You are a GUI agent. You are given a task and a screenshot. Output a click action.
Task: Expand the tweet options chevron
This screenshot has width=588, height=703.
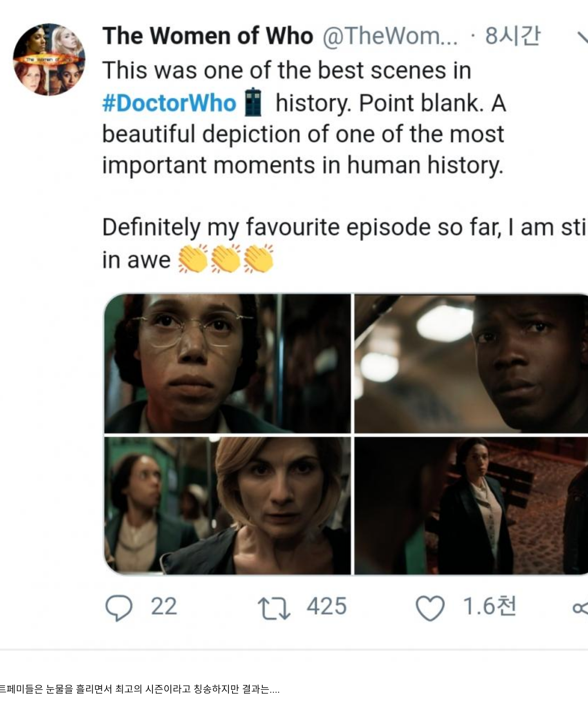pyautogui.click(x=581, y=37)
